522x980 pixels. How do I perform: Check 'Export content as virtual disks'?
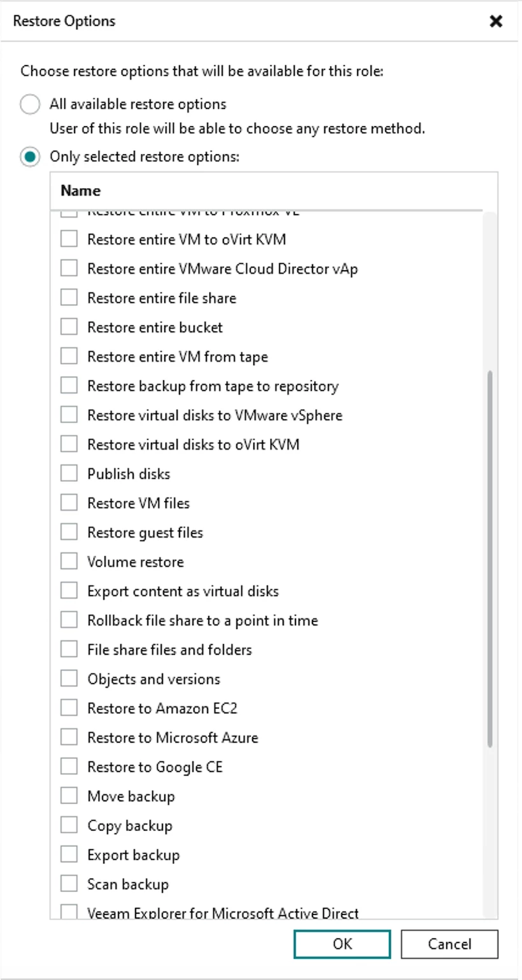coord(69,591)
